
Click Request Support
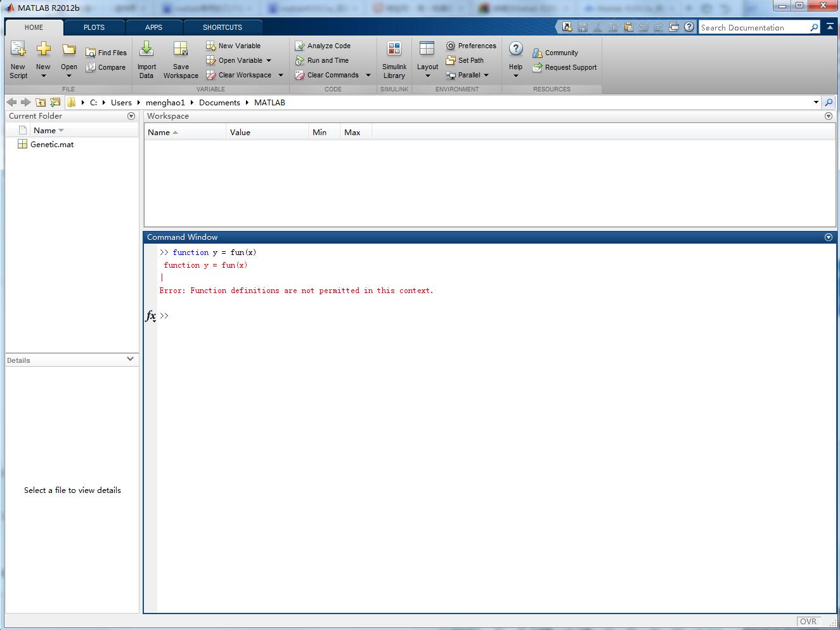click(565, 67)
